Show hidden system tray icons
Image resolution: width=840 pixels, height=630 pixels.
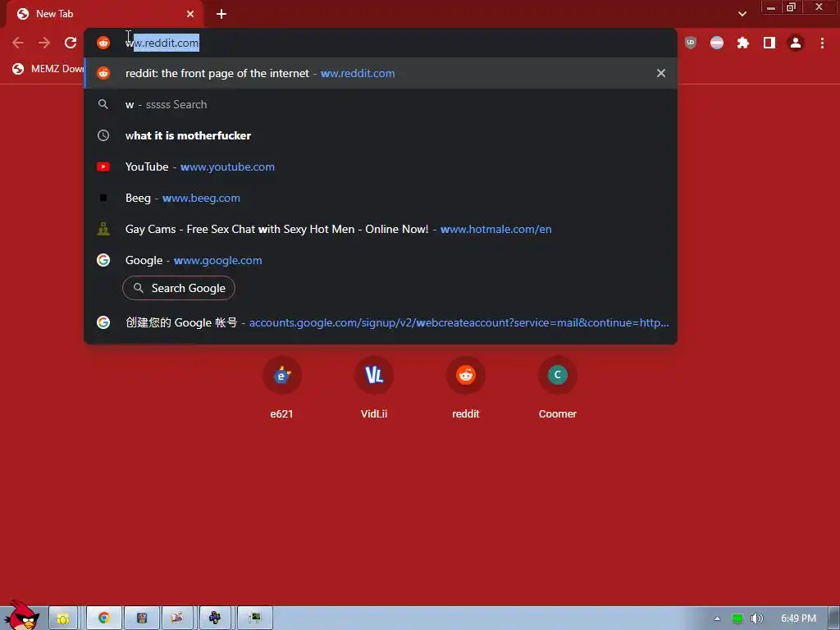click(x=717, y=619)
